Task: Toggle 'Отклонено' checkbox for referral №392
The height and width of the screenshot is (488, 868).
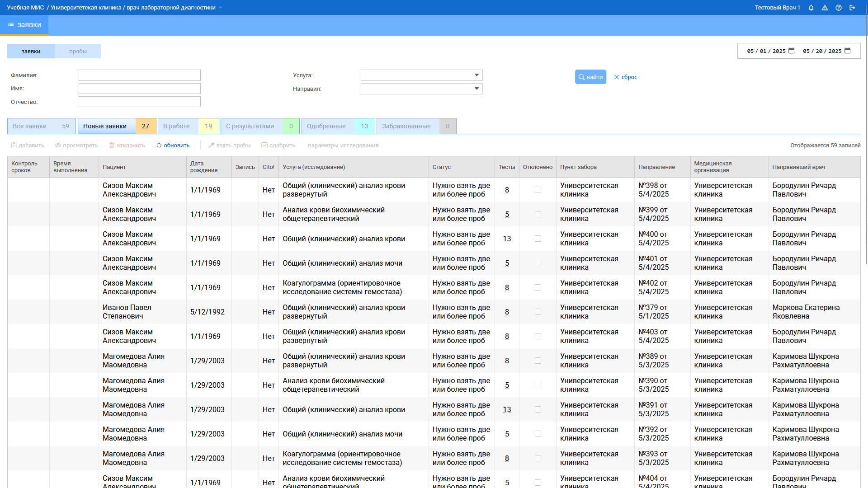Action: pyautogui.click(x=538, y=434)
